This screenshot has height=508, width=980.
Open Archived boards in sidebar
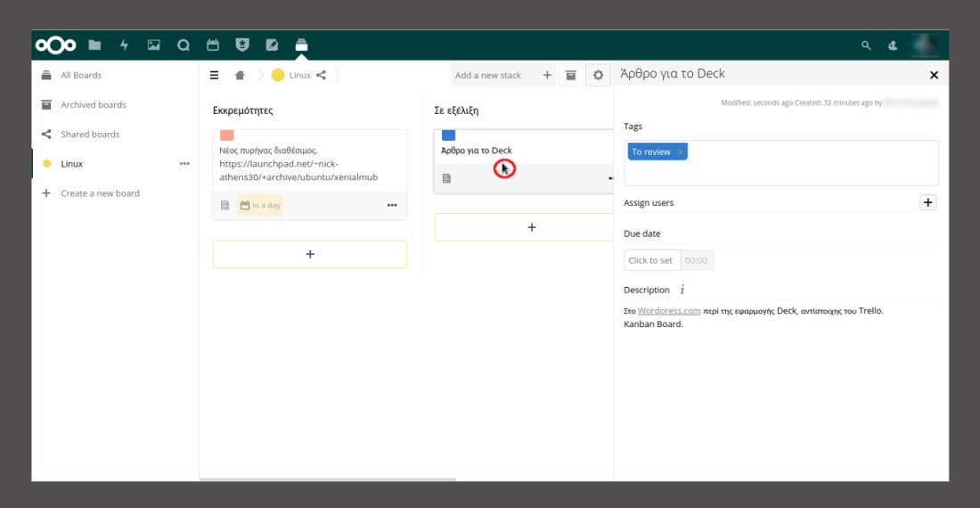coord(93,105)
